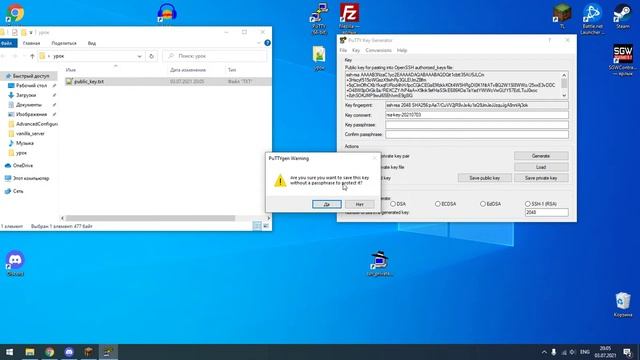Viewport: 640px width, 360px height.
Task: Open Загрузки in navigation pane
Action: 26,95
